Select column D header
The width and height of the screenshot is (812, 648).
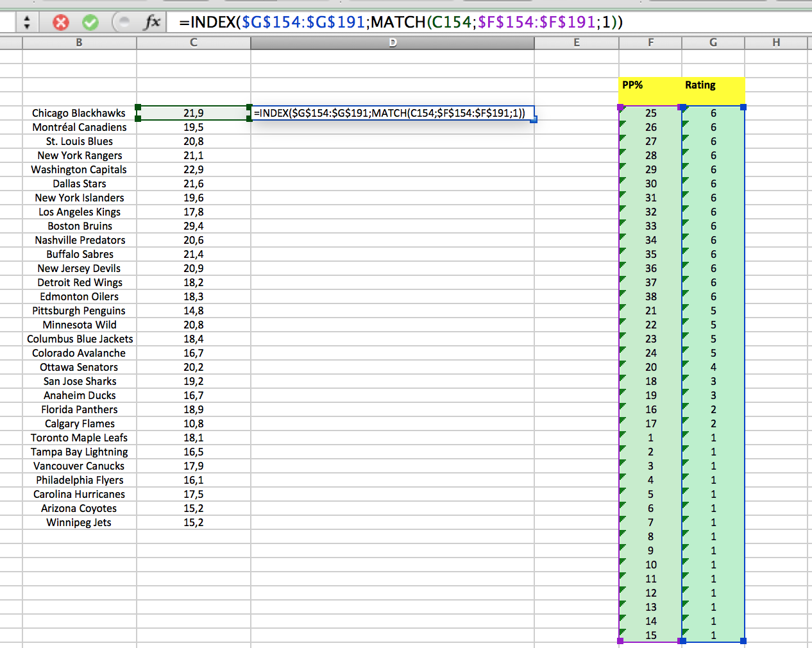tap(392, 42)
